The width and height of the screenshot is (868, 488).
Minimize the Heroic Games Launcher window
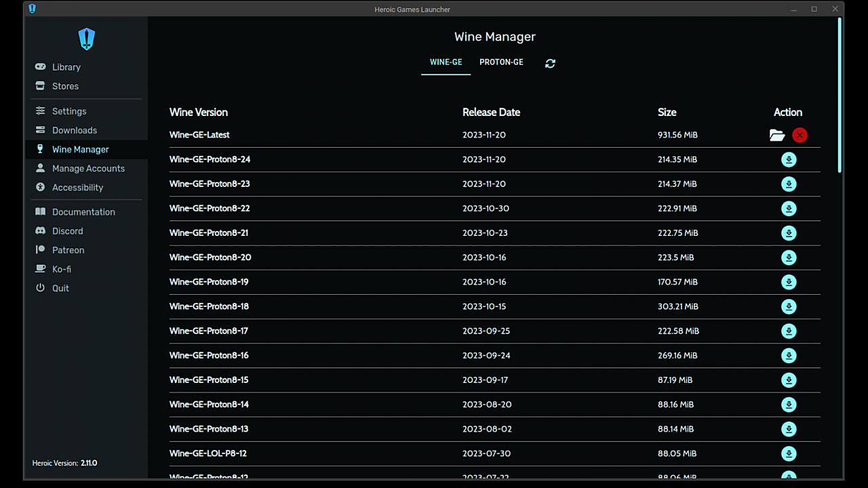click(793, 9)
